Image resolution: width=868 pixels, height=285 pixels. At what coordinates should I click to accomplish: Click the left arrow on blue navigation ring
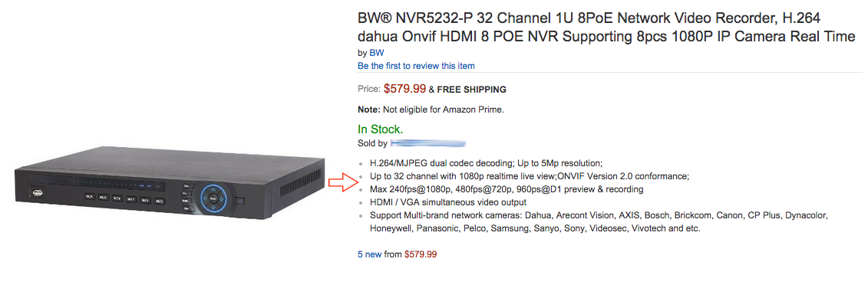pos(205,198)
